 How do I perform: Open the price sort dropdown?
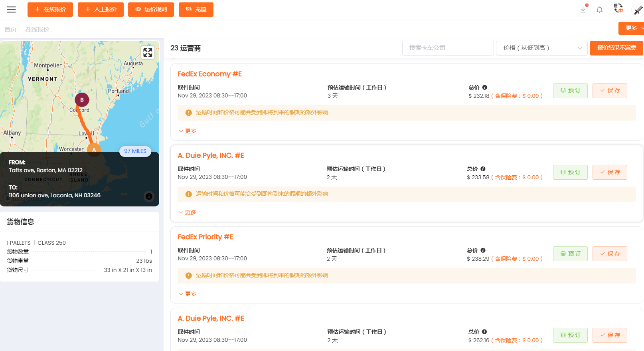[x=541, y=48]
